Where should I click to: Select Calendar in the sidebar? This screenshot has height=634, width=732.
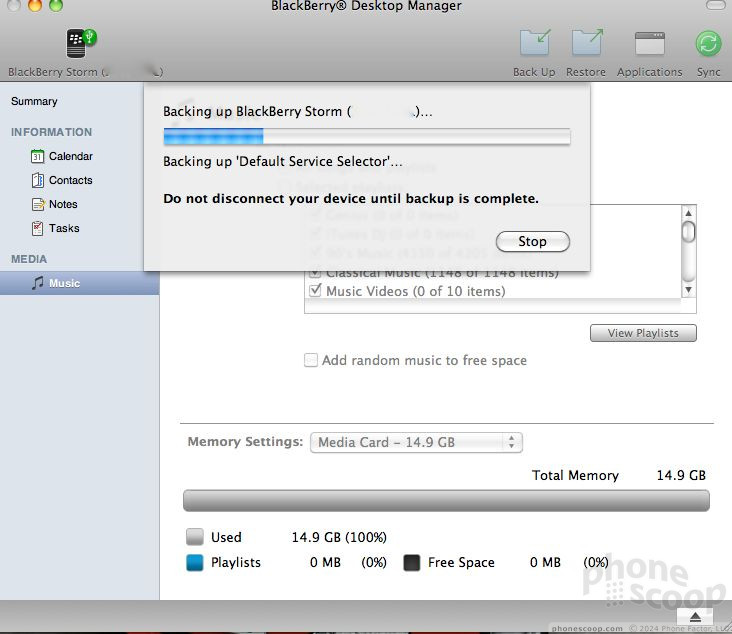click(x=70, y=156)
